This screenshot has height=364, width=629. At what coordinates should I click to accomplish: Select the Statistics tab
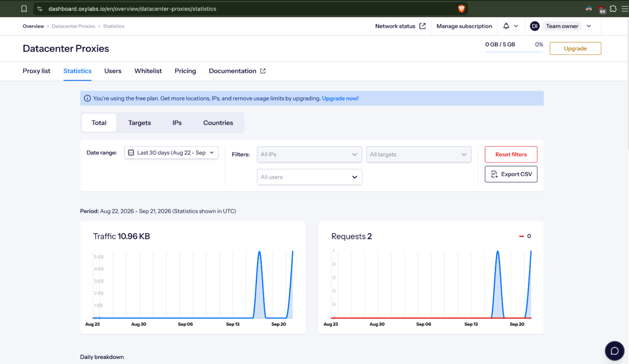pos(77,71)
